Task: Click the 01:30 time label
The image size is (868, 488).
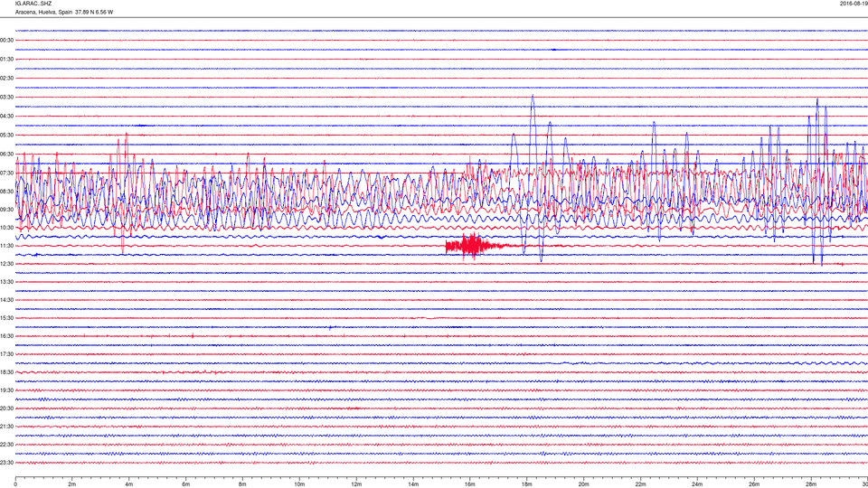Action: pyautogui.click(x=6, y=60)
